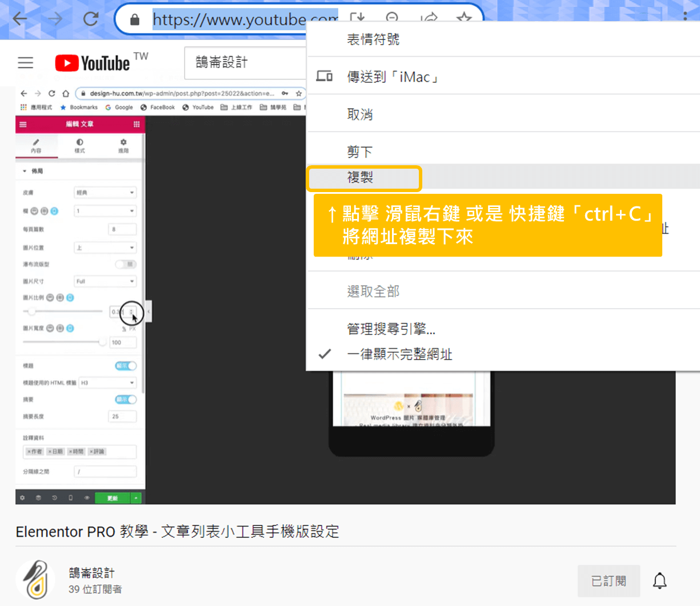Image resolution: width=700 pixels, height=606 pixels.
Task: Click the 圖片寬度 slider handle
Action: pos(102,342)
